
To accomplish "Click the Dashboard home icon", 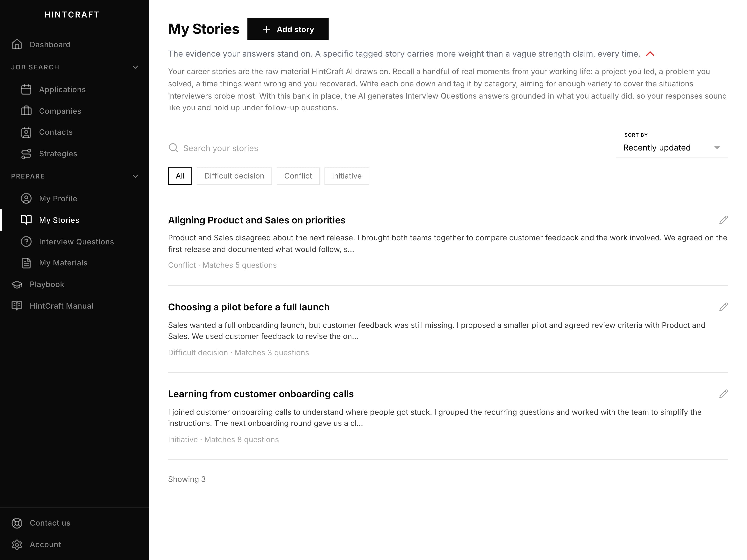I will [17, 45].
